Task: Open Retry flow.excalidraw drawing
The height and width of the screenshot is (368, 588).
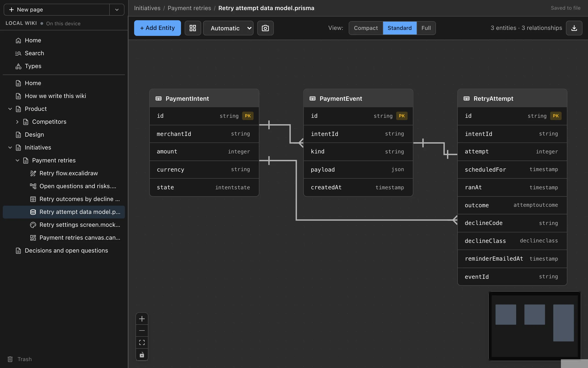Action: click(64, 173)
